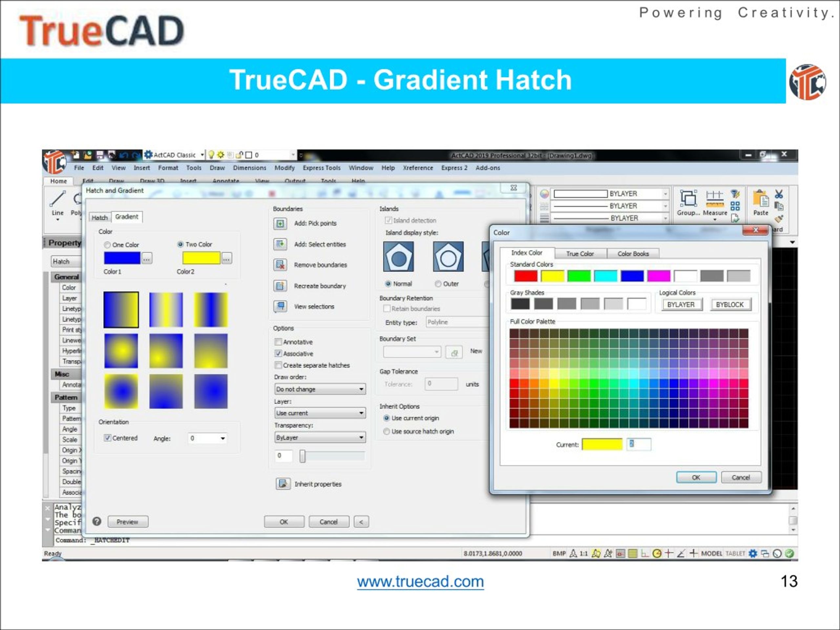Image resolution: width=840 pixels, height=630 pixels.
Task: Toggle the MODEL status bar button
Action: tap(712, 554)
